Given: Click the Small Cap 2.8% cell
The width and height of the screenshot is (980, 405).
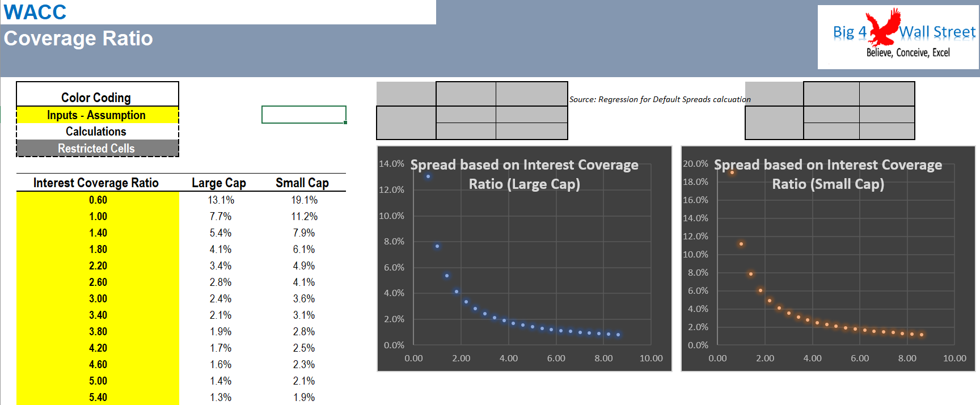Looking at the screenshot, I should point(304,331).
